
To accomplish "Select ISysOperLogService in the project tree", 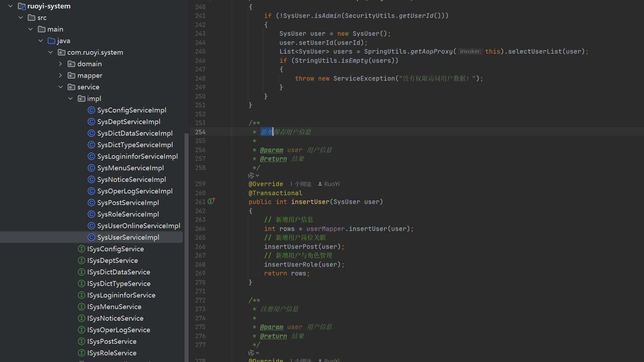I will pos(119,330).
